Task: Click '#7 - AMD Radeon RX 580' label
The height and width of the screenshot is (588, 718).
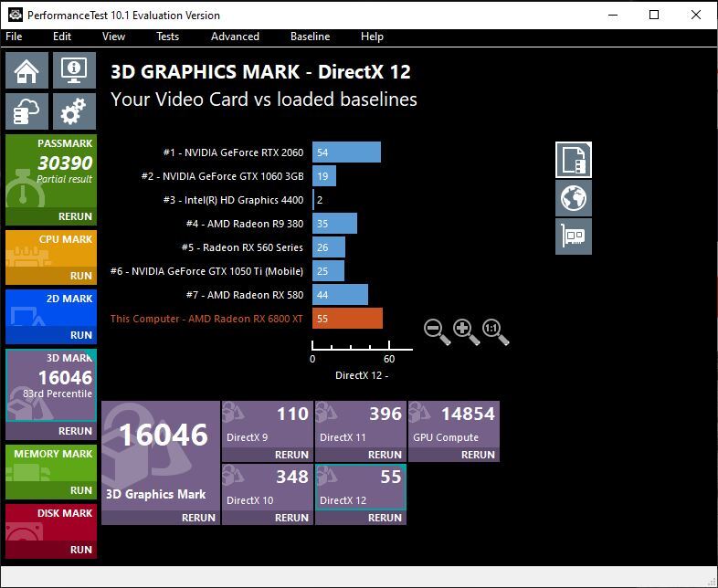Action: [x=245, y=295]
